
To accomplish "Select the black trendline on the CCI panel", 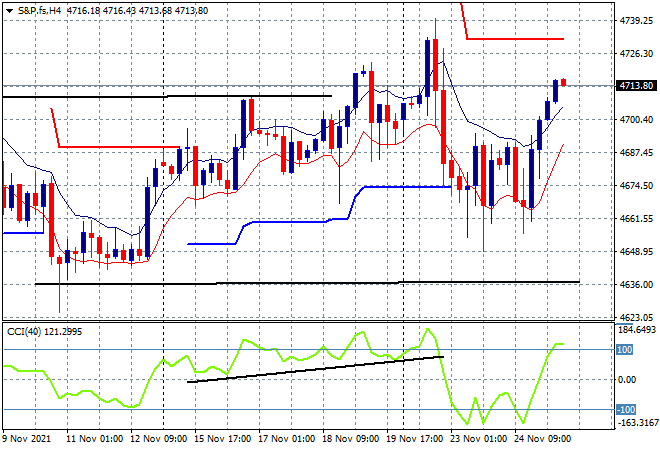I will click(x=315, y=369).
